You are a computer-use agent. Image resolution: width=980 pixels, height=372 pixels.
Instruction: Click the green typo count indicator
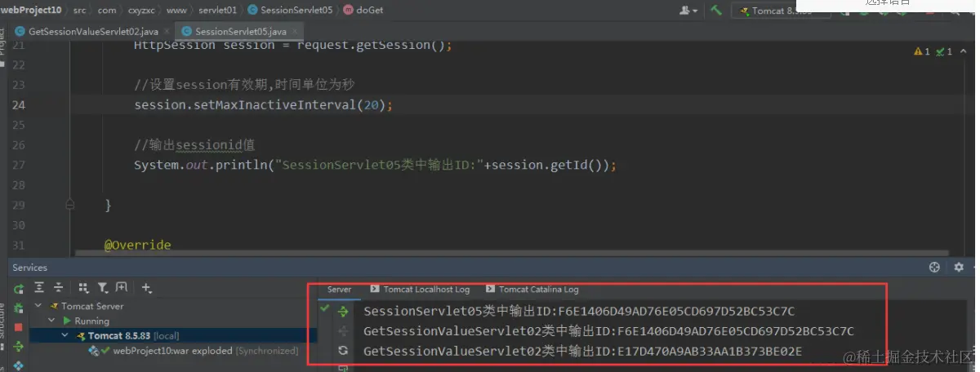click(944, 51)
